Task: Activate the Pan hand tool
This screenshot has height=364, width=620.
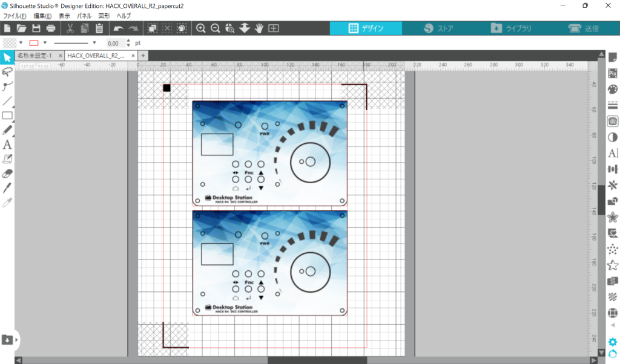Action: (259, 28)
